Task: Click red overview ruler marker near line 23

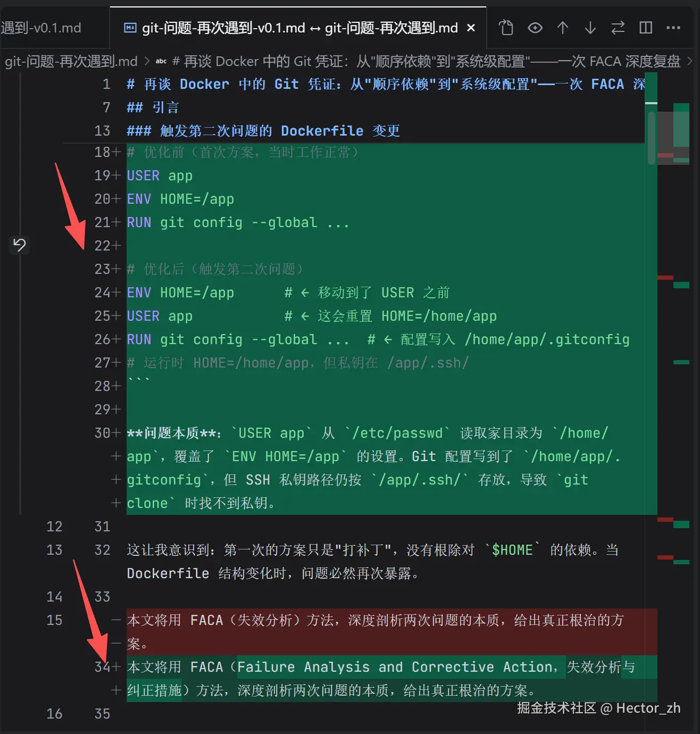Action: (x=665, y=278)
